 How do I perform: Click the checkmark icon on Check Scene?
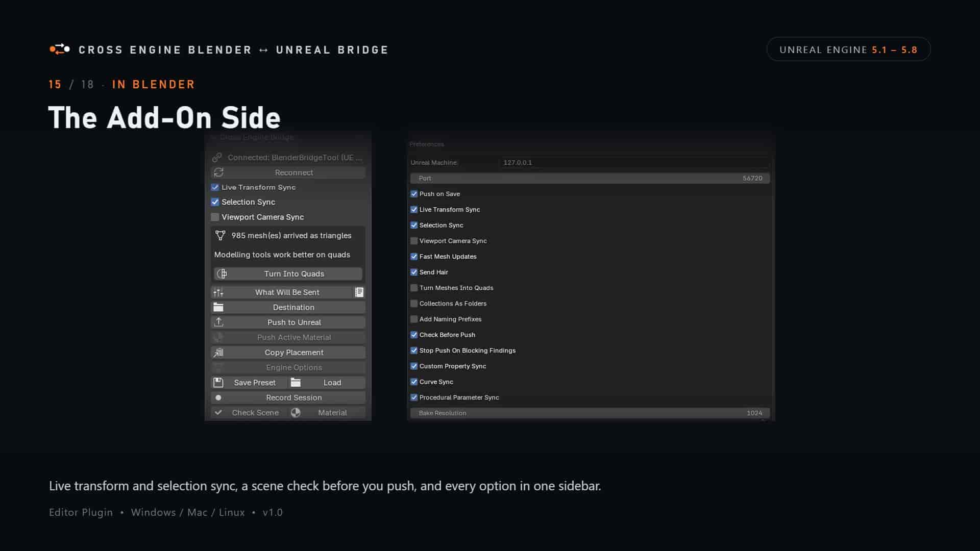(x=218, y=413)
